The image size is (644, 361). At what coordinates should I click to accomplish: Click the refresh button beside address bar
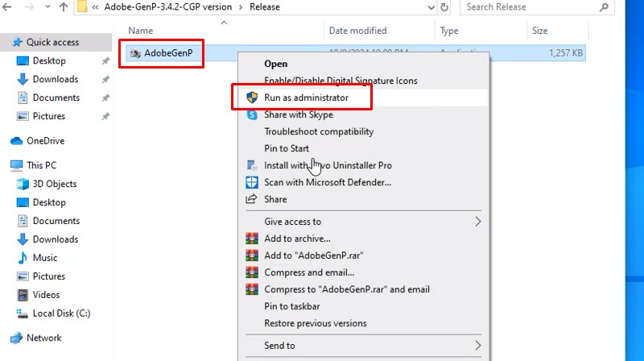(446, 7)
